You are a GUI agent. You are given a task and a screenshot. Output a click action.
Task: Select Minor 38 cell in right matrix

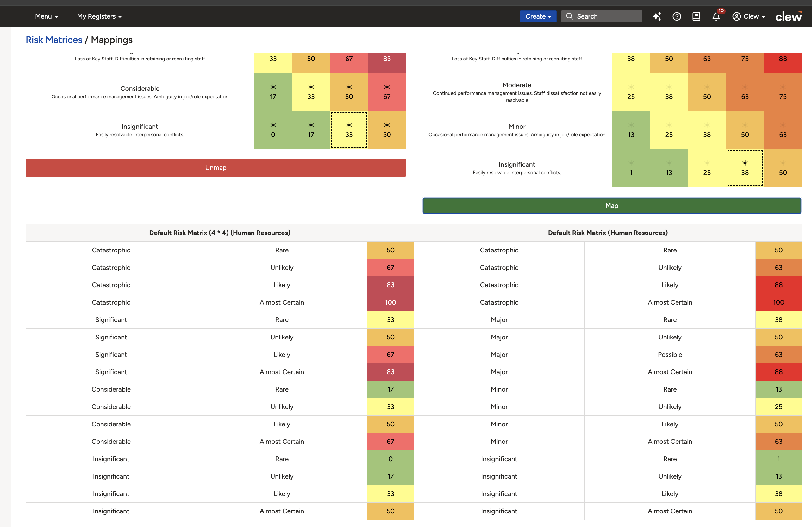(x=707, y=130)
